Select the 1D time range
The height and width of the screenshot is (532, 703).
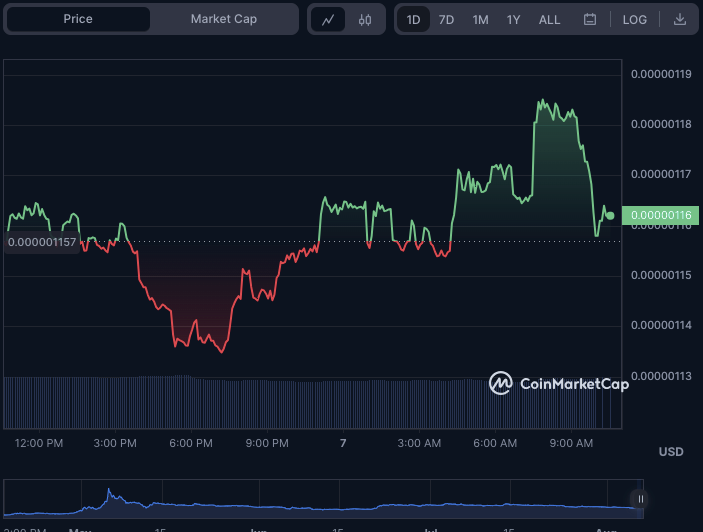[x=413, y=19]
